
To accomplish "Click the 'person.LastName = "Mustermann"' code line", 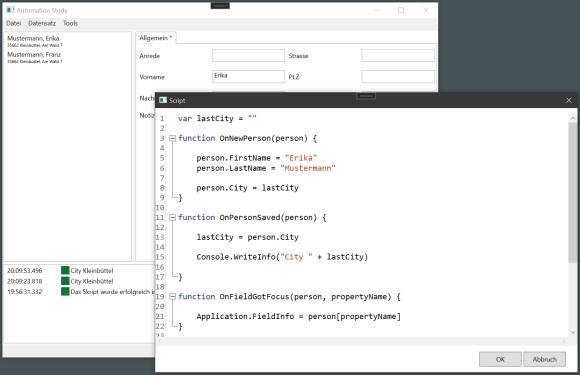I will pos(266,168).
